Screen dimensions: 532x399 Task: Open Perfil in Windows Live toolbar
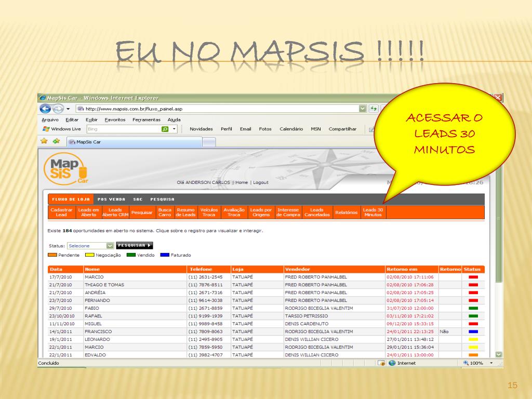pyautogui.click(x=227, y=129)
